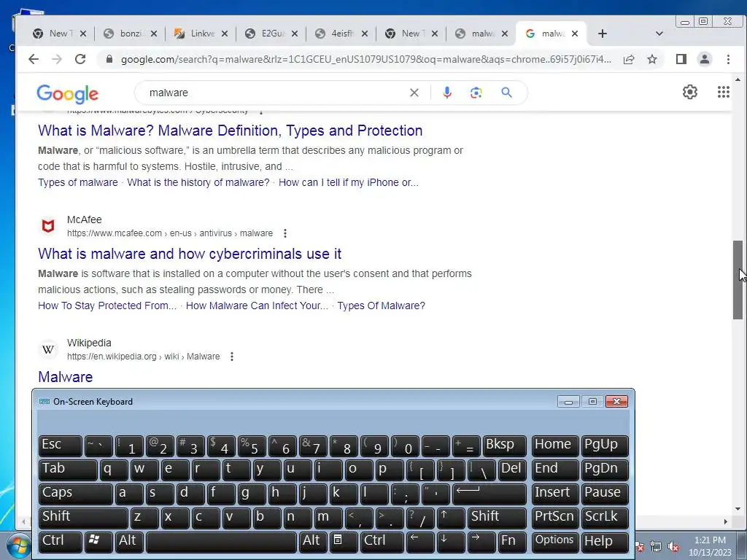The height and width of the screenshot is (560, 747).
Task: Reload the Google search page
Action: click(x=80, y=59)
